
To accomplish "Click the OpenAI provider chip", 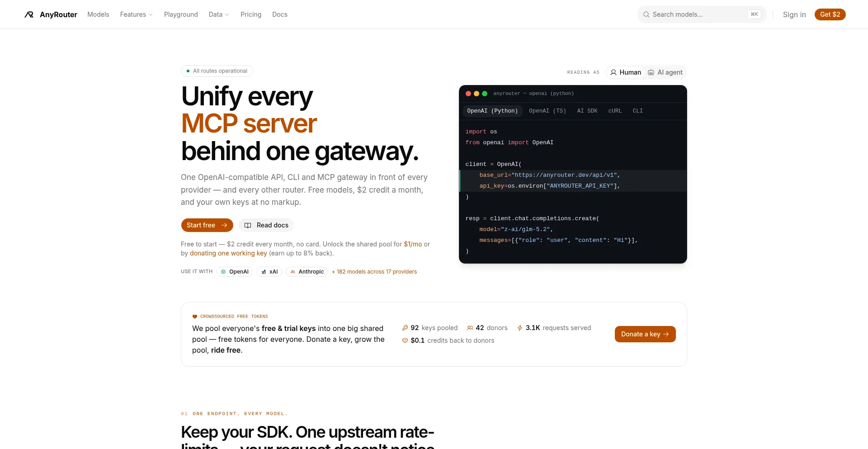I will pyautogui.click(x=234, y=272).
